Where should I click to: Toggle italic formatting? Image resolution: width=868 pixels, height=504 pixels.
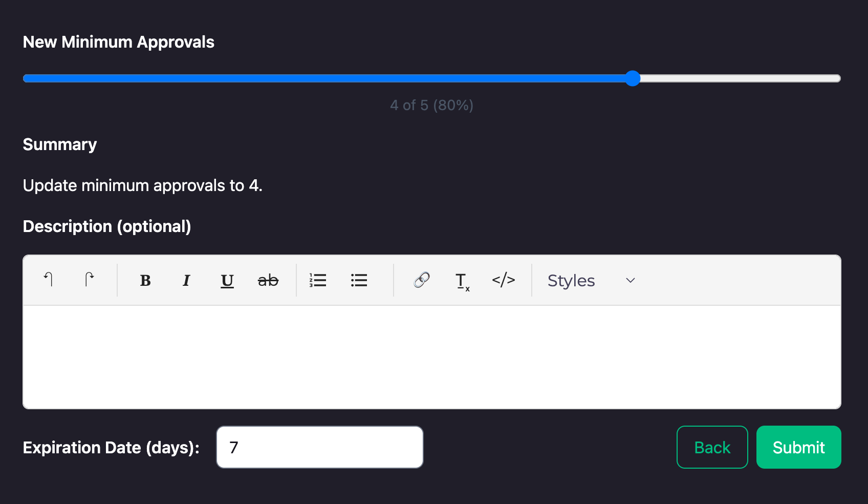pyautogui.click(x=186, y=280)
